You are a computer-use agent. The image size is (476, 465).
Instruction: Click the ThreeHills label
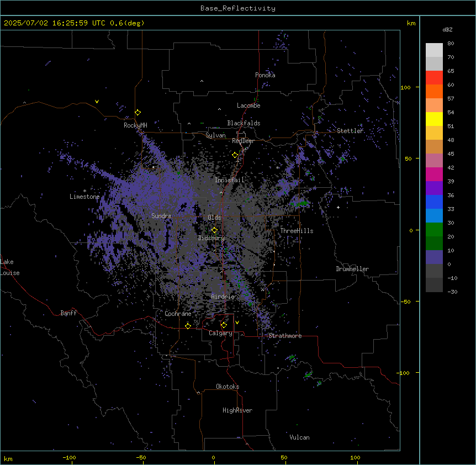[x=297, y=231]
